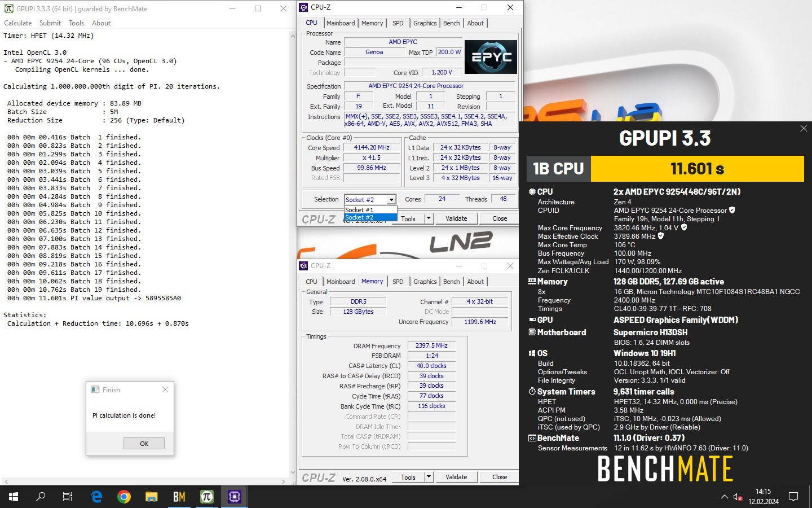The height and width of the screenshot is (508, 812).
Task: Switch to CPU tab in lower CPU-Z
Action: (x=311, y=282)
